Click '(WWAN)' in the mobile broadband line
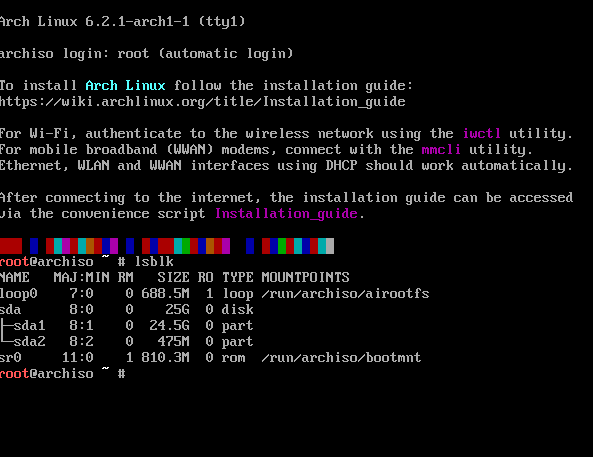 point(190,149)
